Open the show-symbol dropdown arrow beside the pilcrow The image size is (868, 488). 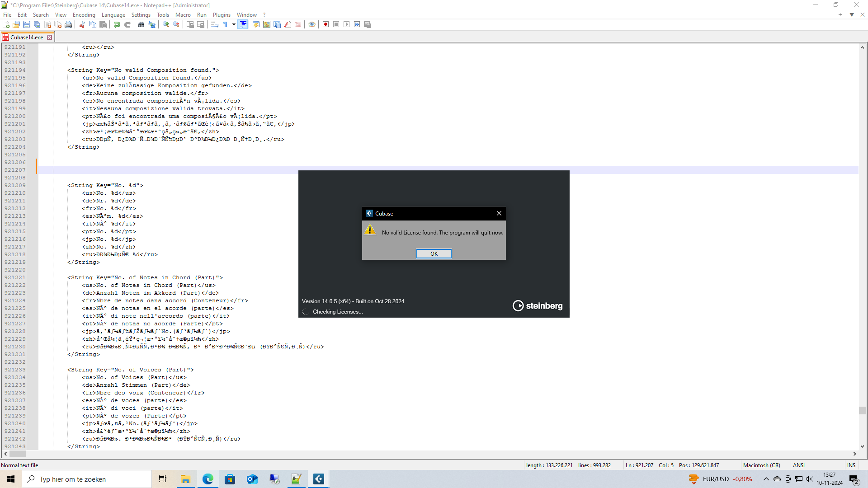coord(234,24)
